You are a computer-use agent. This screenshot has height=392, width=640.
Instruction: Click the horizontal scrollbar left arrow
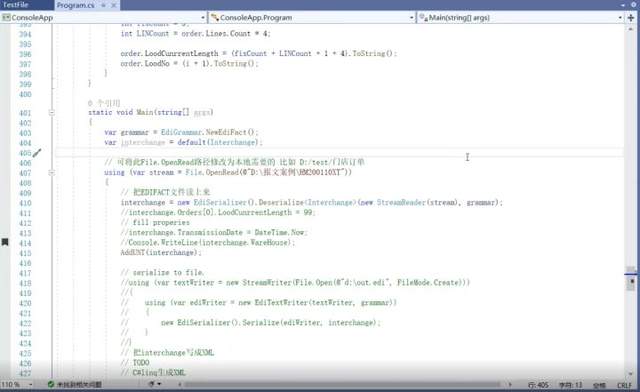coord(180,385)
